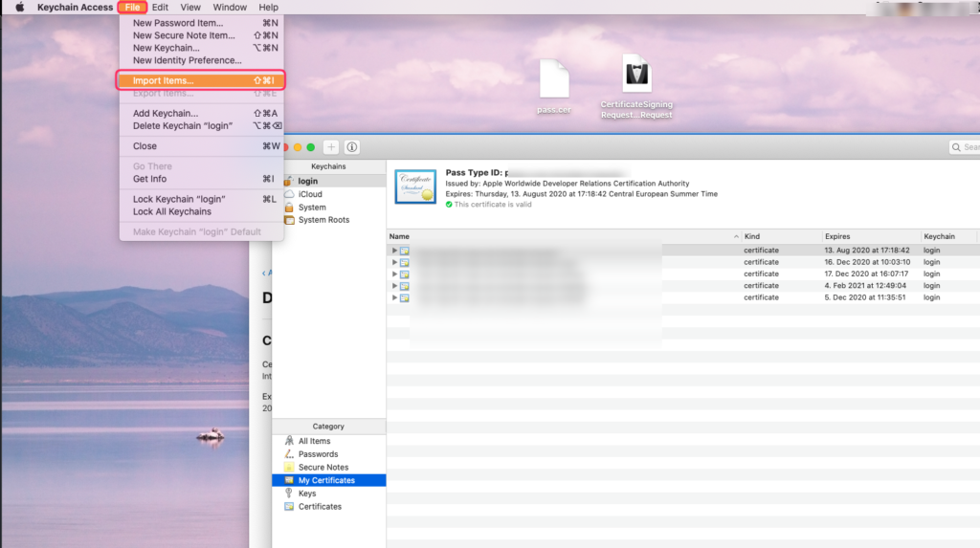Select the login keychain

click(x=329, y=181)
